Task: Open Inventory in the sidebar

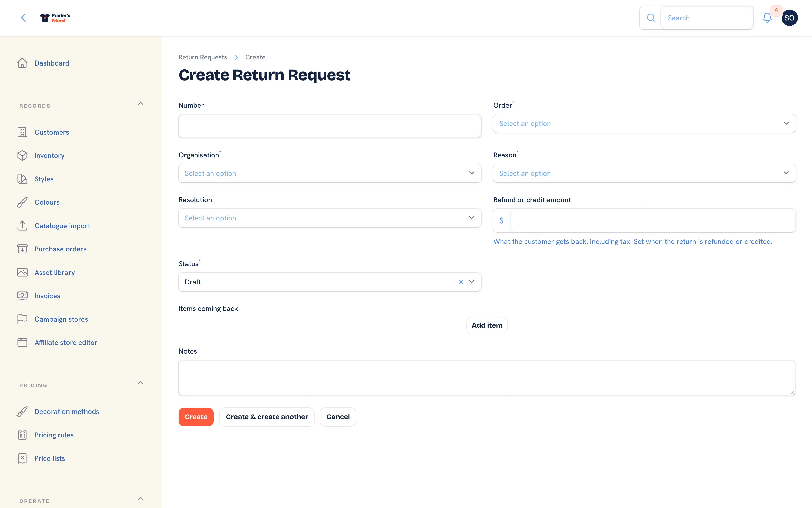Action: [x=49, y=155]
